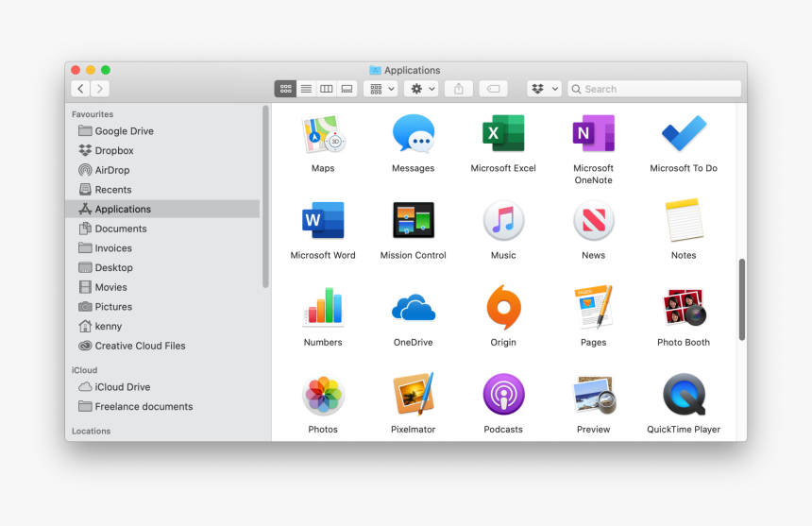This screenshot has width=812, height=526.
Task: Open AirDrop in the sidebar
Action: [x=162, y=170]
